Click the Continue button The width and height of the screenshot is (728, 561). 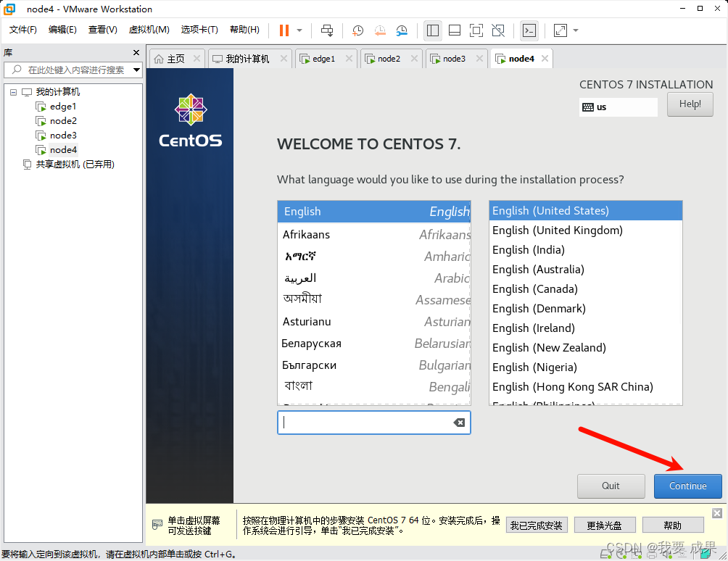[x=687, y=486]
